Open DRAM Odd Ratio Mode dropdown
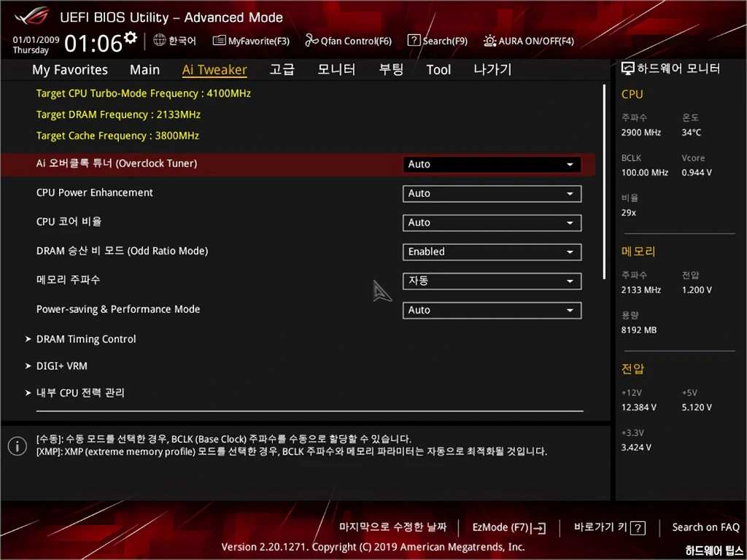Image resolution: width=747 pixels, height=560 pixels. point(492,252)
